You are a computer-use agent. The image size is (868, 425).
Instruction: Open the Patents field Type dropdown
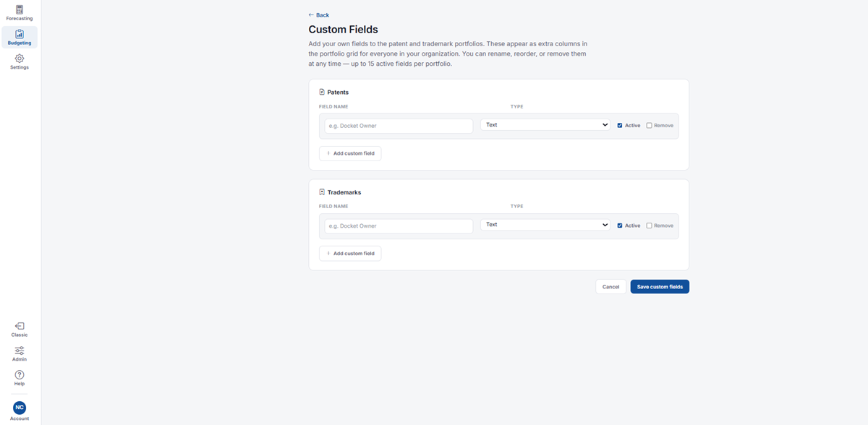click(x=545, y=125)
